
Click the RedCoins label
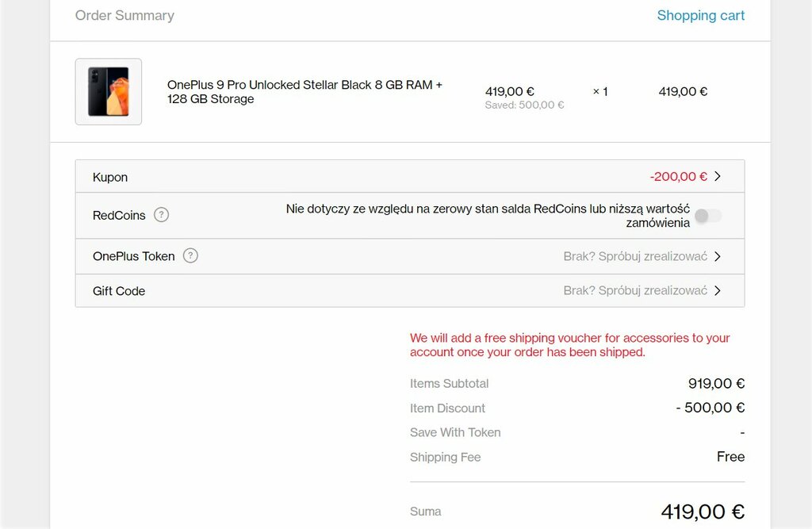[x=119, y=215]
